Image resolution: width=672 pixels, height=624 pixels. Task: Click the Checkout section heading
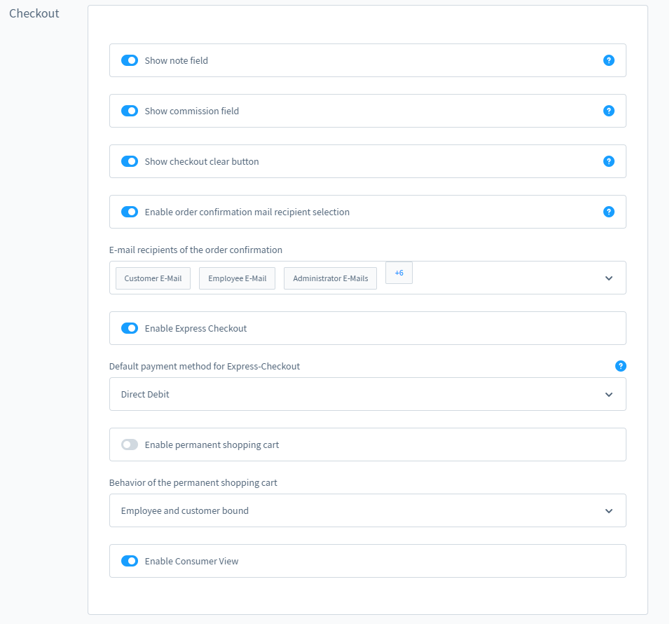coord(34,13)
